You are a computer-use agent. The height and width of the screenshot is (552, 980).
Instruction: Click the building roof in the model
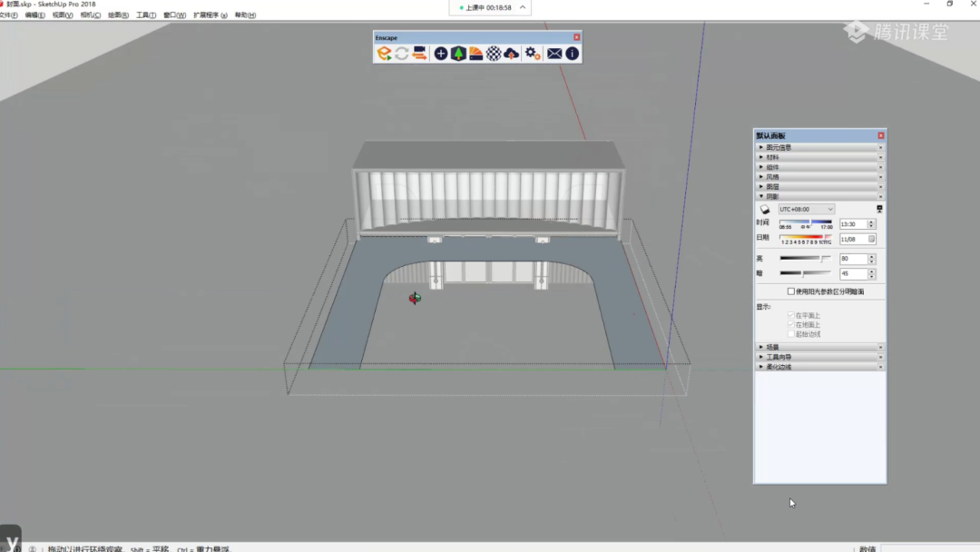click(x=488, y=154)
